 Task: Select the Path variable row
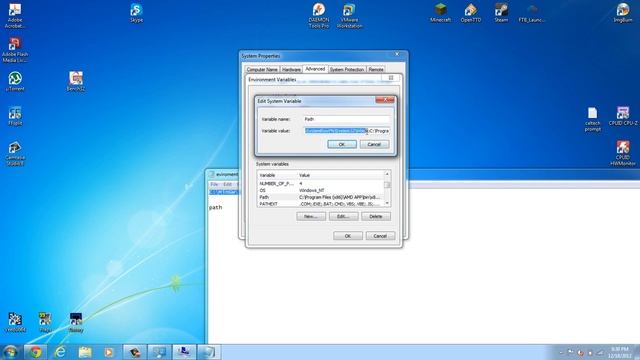tap(320, 197)
